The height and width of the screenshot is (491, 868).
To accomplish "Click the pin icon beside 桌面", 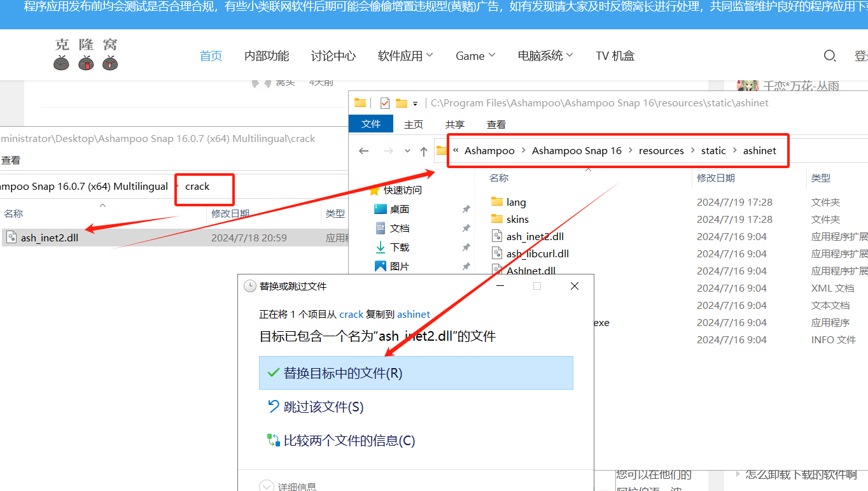I will pyautogui.click(x=466, y=210).
